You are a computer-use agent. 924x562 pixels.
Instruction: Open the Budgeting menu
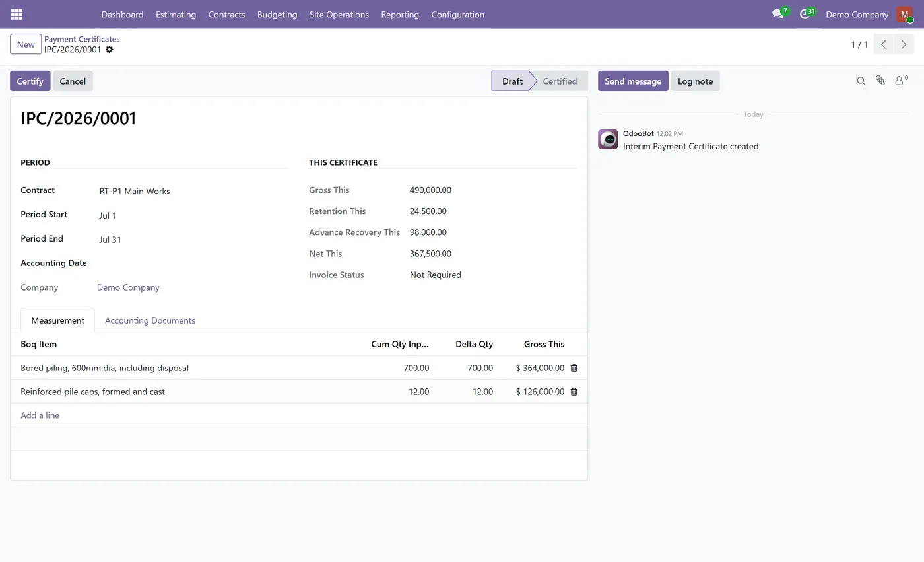[x=277, y=14]
